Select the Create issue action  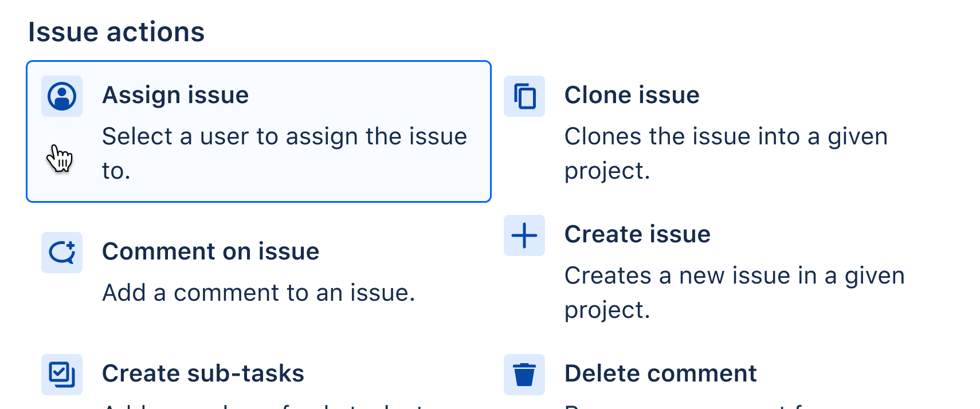point(637,234)
